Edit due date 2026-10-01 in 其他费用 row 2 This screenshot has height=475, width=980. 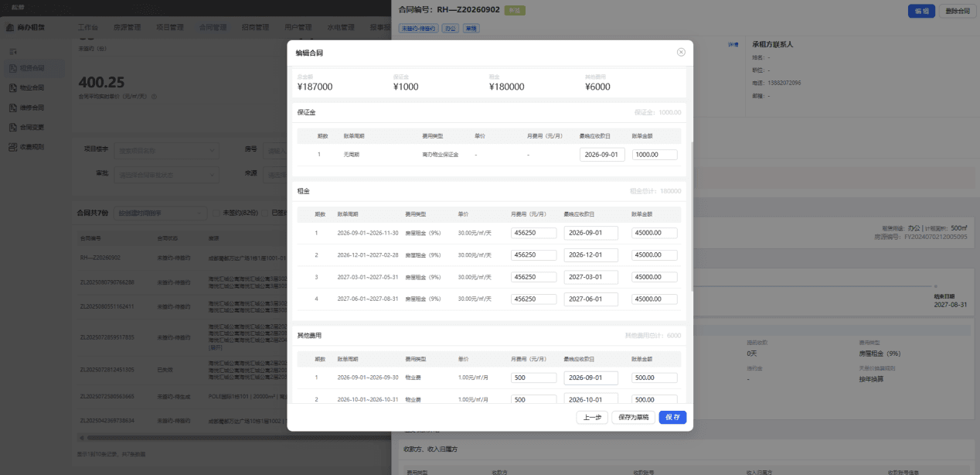click(x=591, y=399)
